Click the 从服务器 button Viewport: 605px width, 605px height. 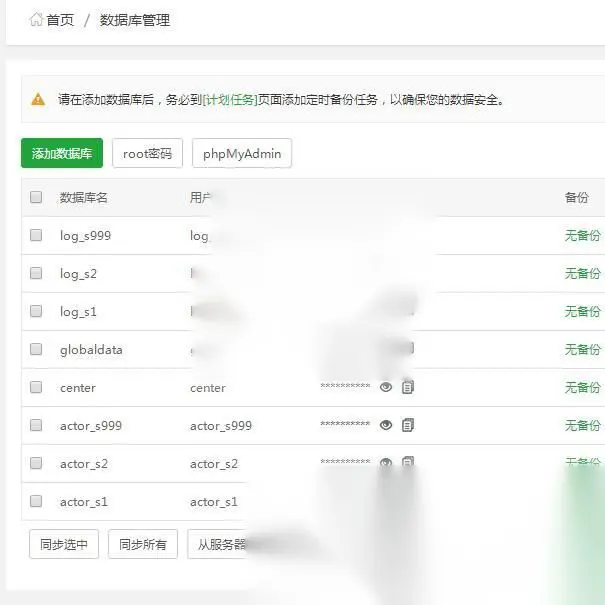tap(218, 544)
